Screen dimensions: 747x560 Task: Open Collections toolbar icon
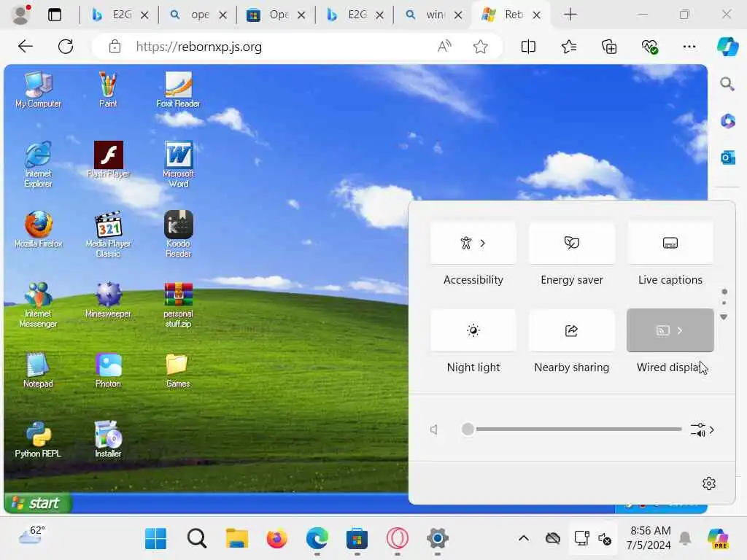609,46
